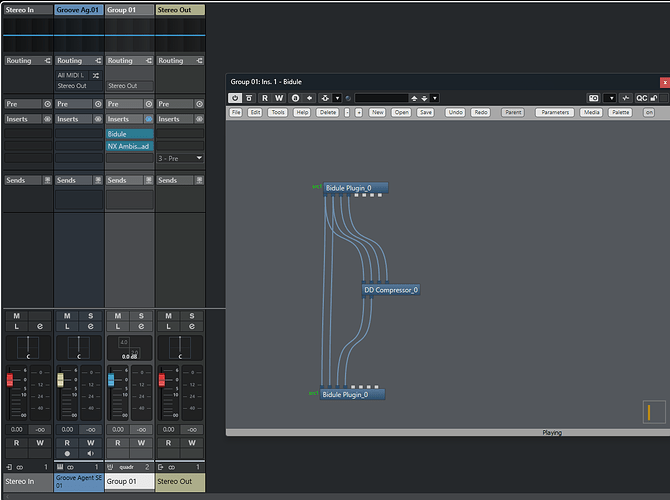The height and width of the screenshot is (500, 670).
Task: Enable Record on the Groove Agent channel
Action: (67, 453)
